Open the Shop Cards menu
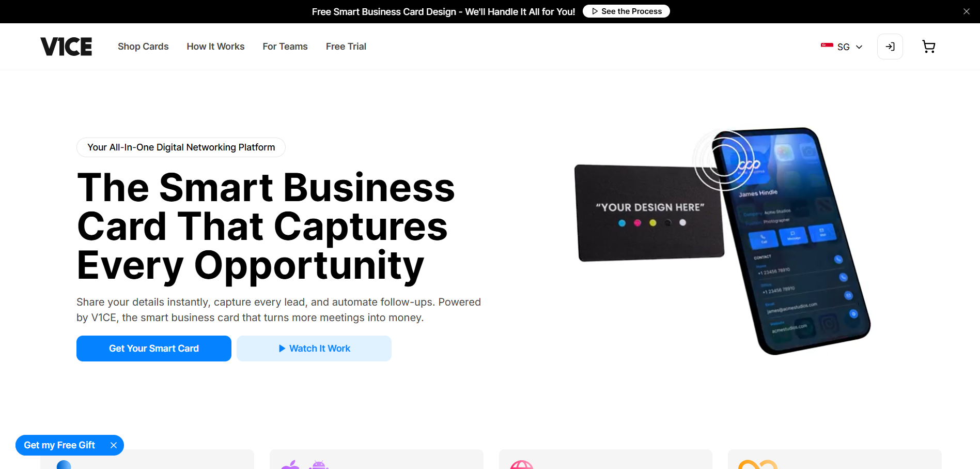 pos(143,47)
